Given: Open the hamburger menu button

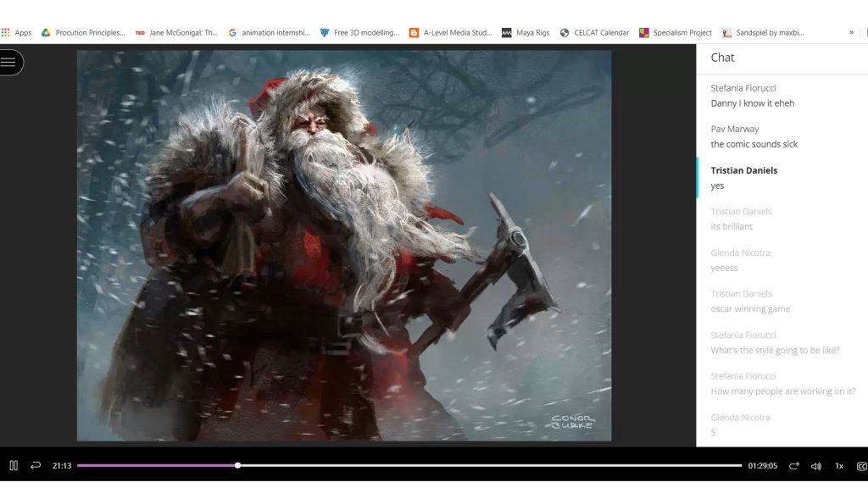Looking at the screenshot, I should 8,62.
